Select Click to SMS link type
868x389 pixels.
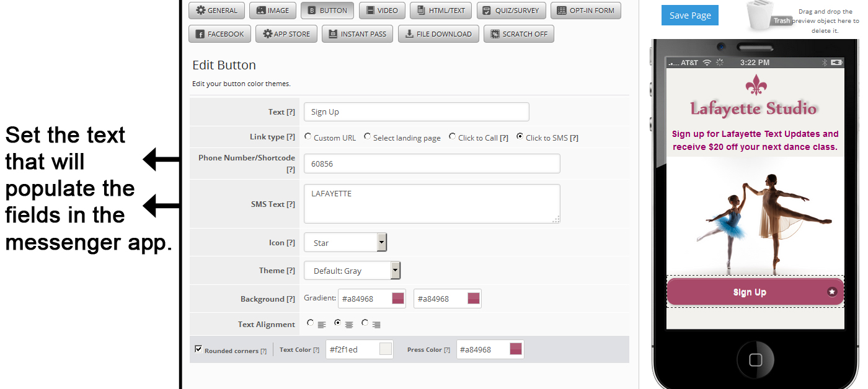coord(520,136)
